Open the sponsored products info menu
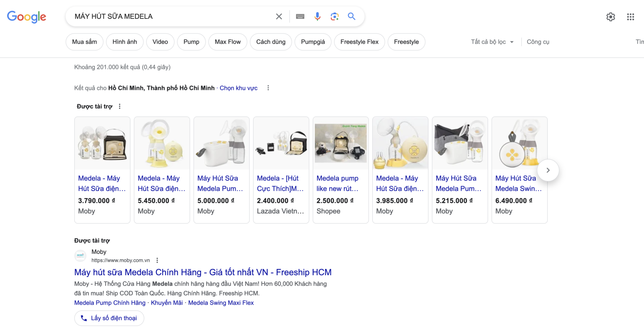Viewport: 644px width, 334px height. click(120, 107)
